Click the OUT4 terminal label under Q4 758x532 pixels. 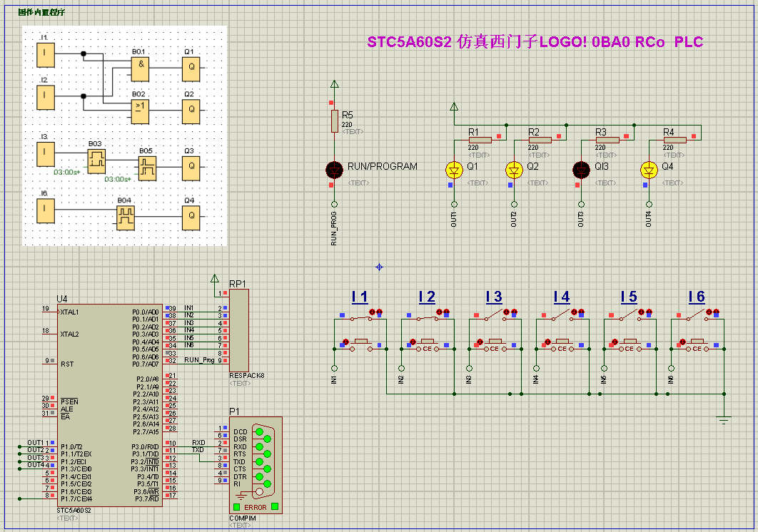click(648, 220)
